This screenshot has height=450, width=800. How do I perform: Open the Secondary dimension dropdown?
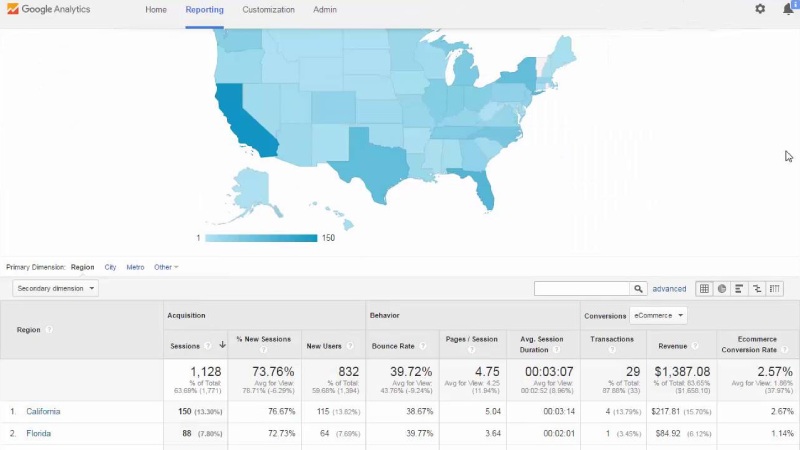(56, 288)
